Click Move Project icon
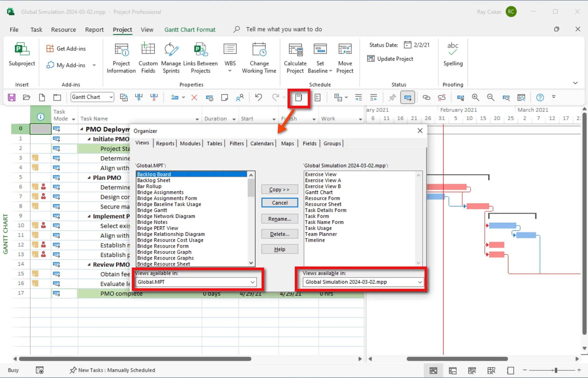 click(x=345, y=58)
